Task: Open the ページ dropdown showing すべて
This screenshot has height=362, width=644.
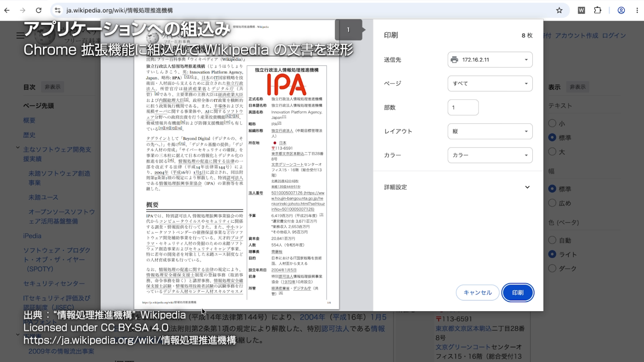Action: [x=490, y=84]
